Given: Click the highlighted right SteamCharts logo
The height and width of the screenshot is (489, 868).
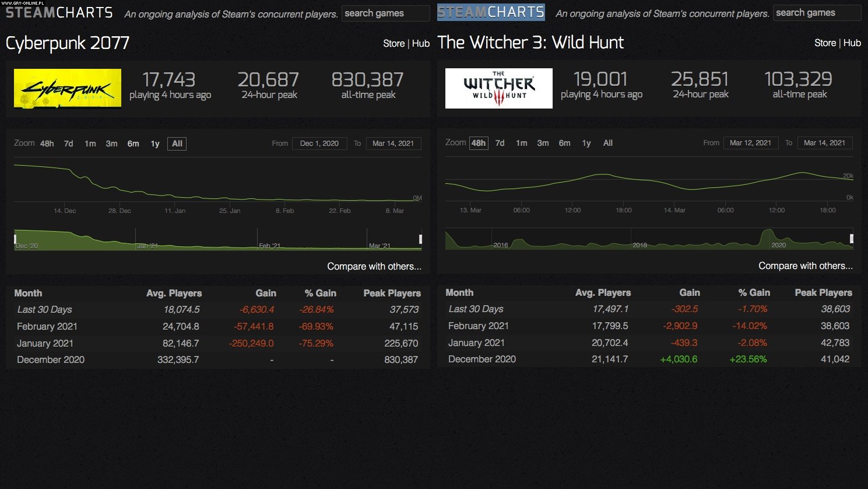Looking at the screenshot, I should [491, 12].
